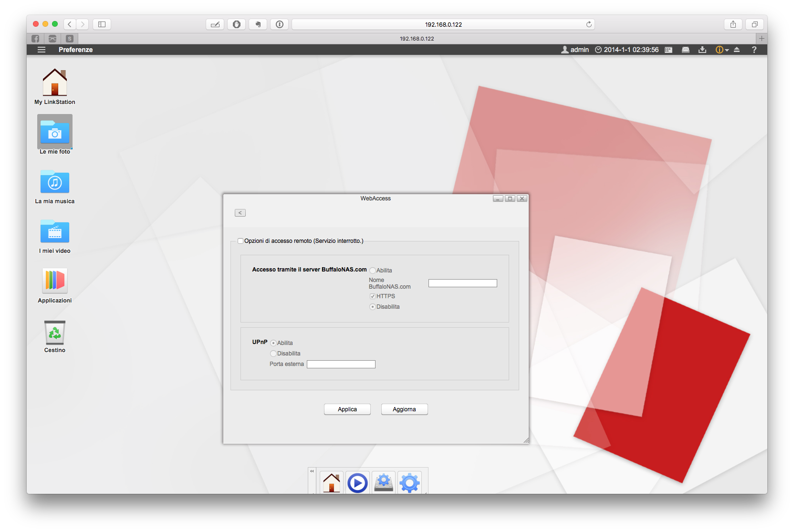Collapse the bottom dock with double-arrow

312,471
